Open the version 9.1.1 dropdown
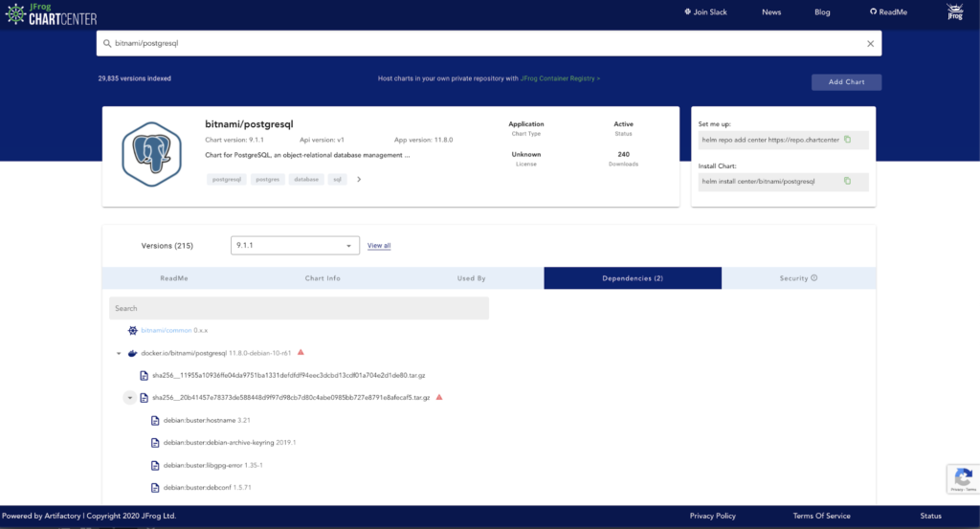Viewport: 980px width, 529px height. [x=295, y=246]
